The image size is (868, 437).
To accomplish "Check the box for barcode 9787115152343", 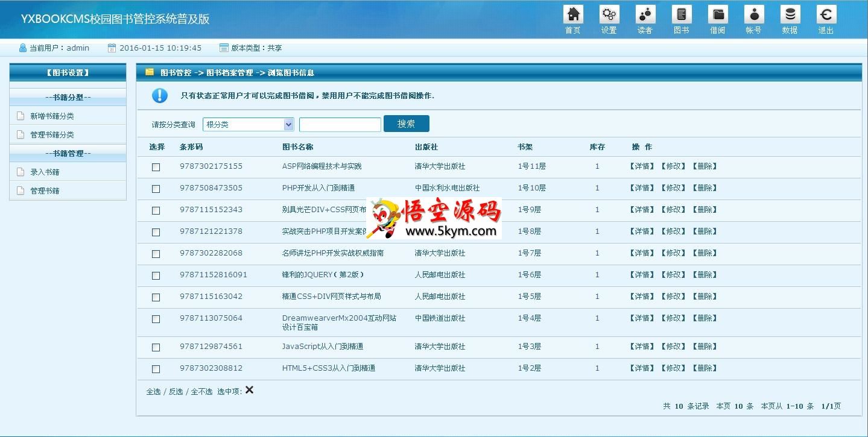I will point(156,210).
